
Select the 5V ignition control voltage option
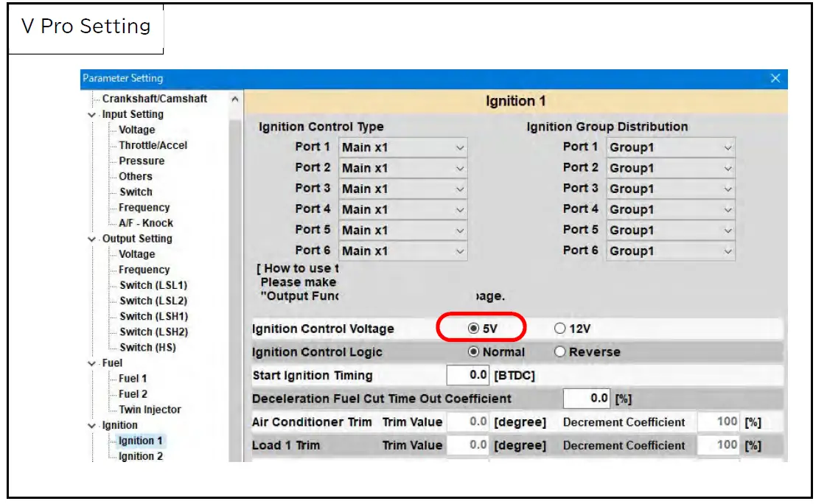[473, 329]
